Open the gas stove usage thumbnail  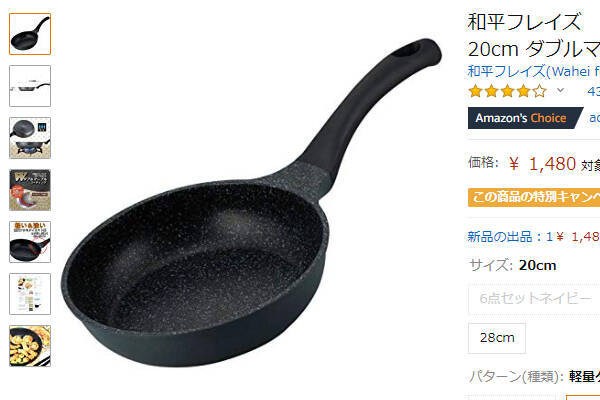[30, 138]
